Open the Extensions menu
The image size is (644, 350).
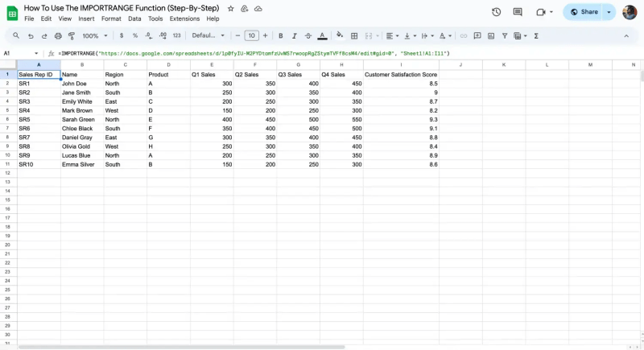click(x=184, y=19)
